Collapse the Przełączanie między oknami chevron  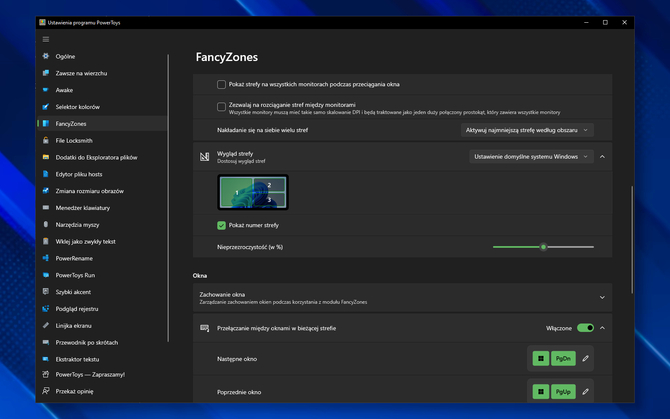tap(602, 328)
